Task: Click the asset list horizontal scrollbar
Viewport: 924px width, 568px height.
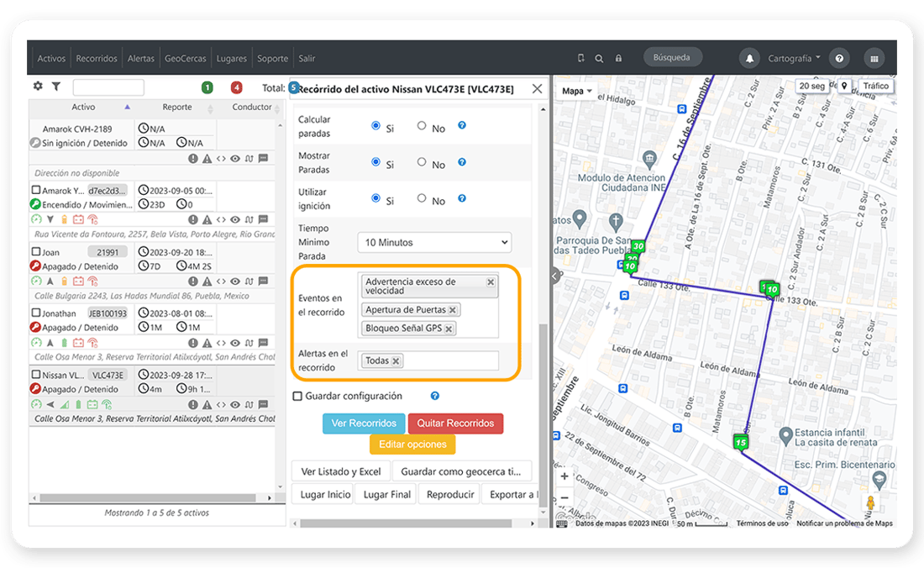Action: (x=147, y=498)
